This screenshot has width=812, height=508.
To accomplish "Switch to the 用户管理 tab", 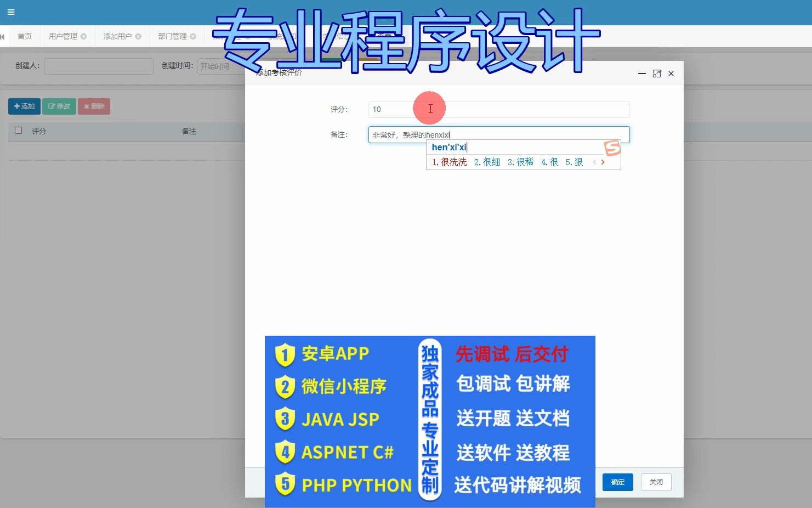I will click(63, 36).
